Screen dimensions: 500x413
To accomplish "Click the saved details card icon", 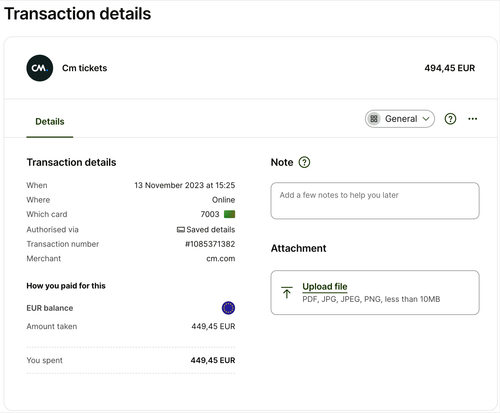I will pyautogui.click(x=181, y=229).
